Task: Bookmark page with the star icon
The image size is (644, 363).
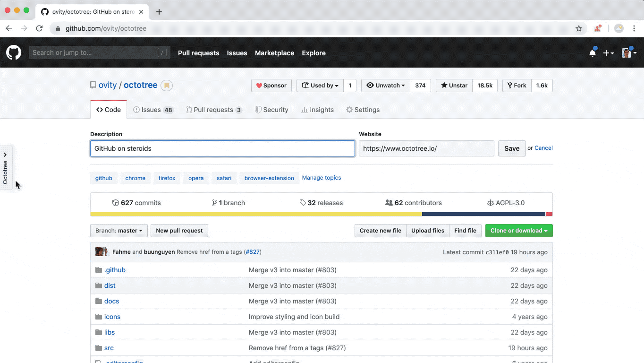Action: click(x=579, y=28)
